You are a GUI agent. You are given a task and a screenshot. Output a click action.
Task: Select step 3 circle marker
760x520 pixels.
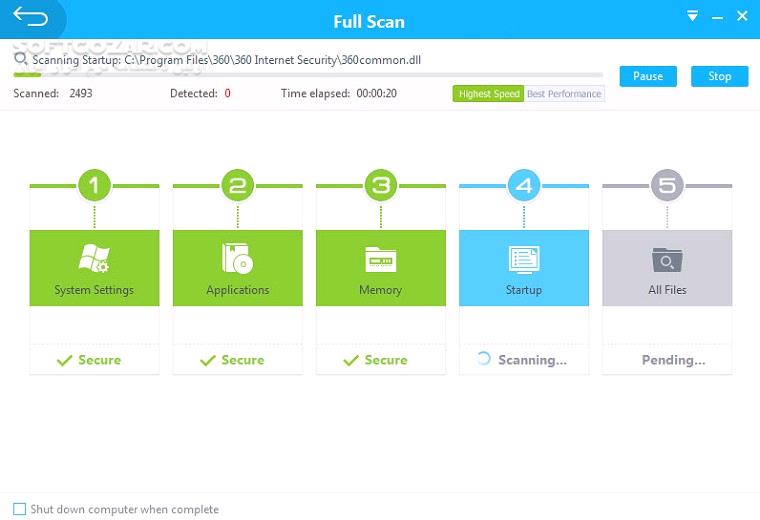381,185
